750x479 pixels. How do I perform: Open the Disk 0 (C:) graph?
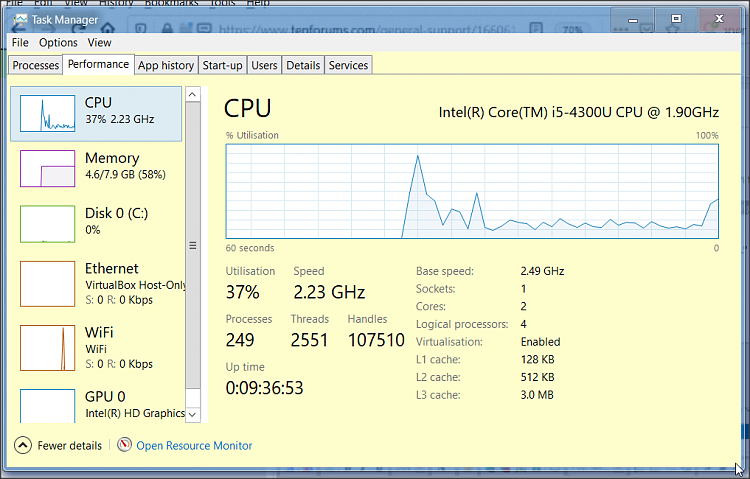pyautogui.click(x=48, y=224)
